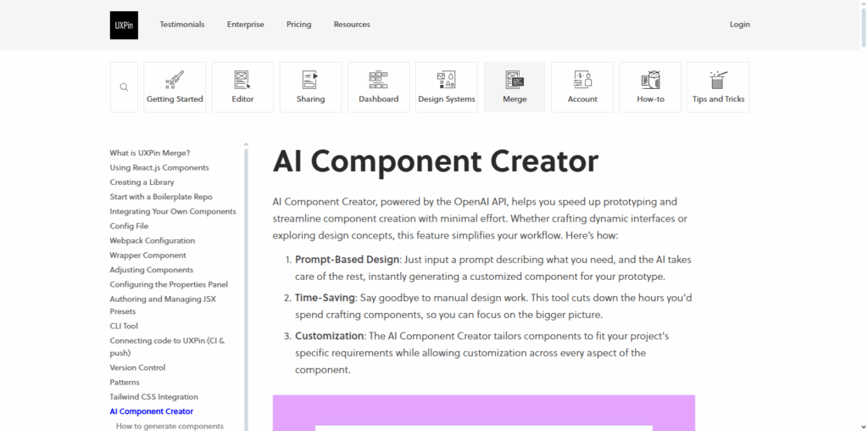Open What is UXPin Merge? article

click(150, 153)
